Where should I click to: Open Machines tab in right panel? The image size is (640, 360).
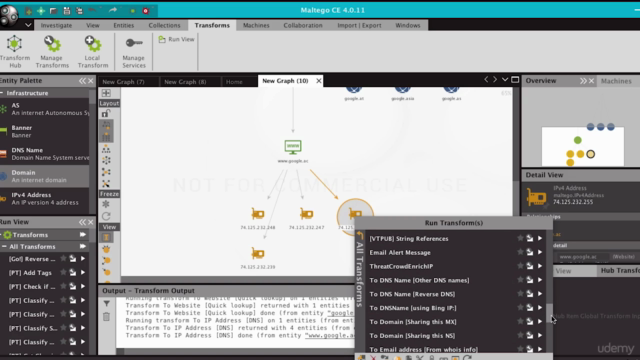[616, 81]
